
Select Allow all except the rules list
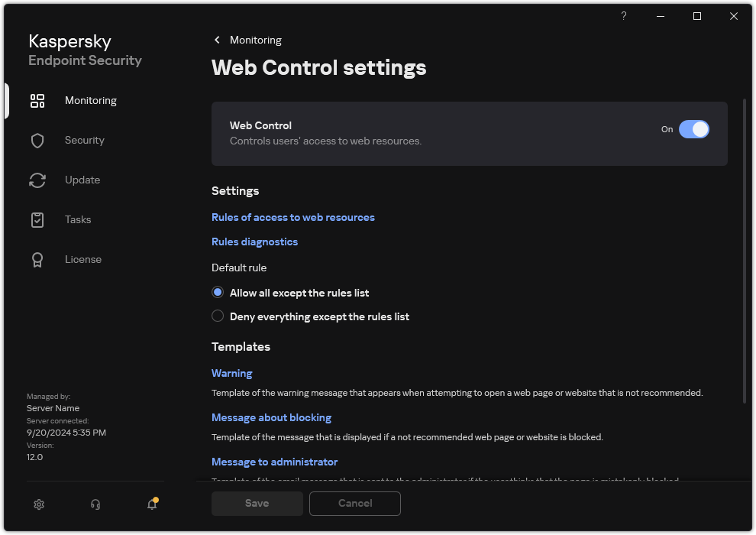(x=218, y=292)
